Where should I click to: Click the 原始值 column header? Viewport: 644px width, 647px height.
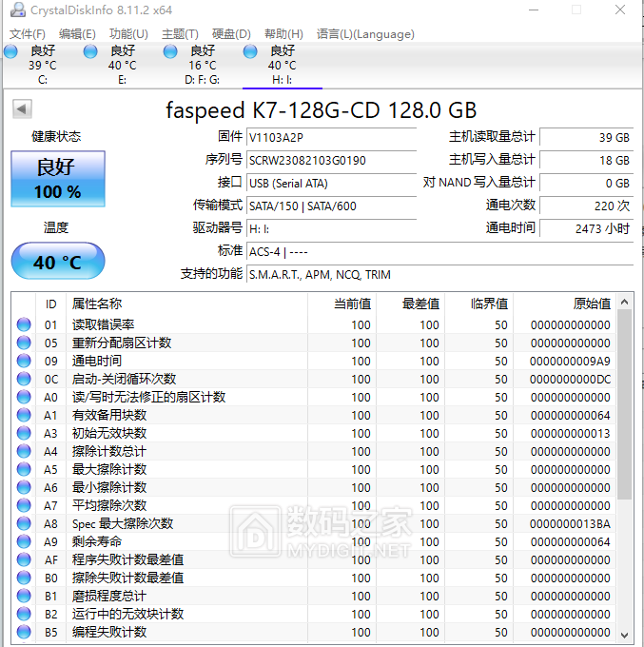(564, 304)
